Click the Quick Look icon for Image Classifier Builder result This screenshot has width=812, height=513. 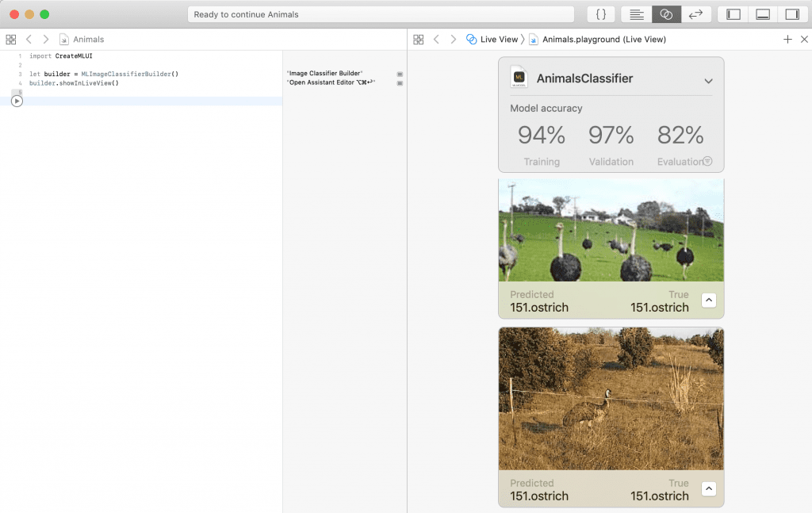400,74
